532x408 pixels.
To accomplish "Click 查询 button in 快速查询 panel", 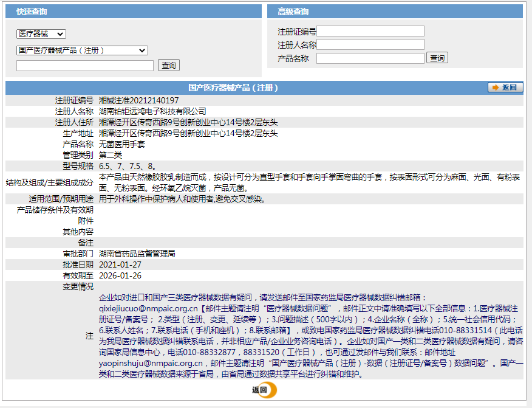I will pos(169,66).
